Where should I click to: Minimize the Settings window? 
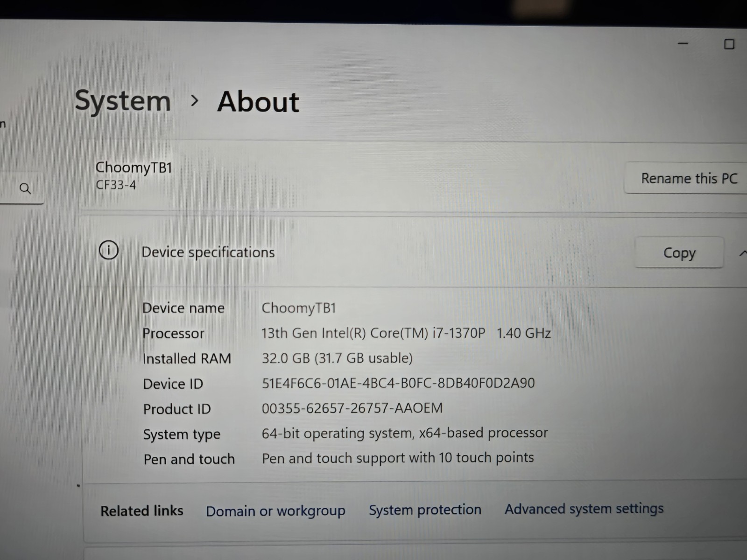click(x=683, y=43)
